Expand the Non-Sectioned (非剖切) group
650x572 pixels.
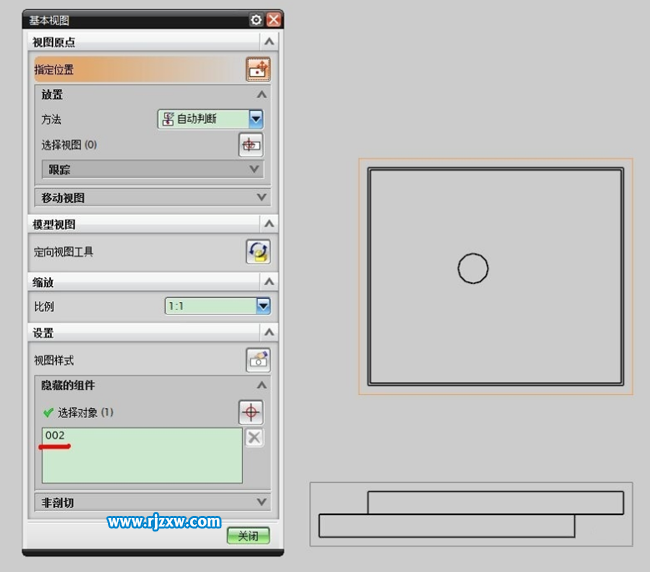pos(262,502)
